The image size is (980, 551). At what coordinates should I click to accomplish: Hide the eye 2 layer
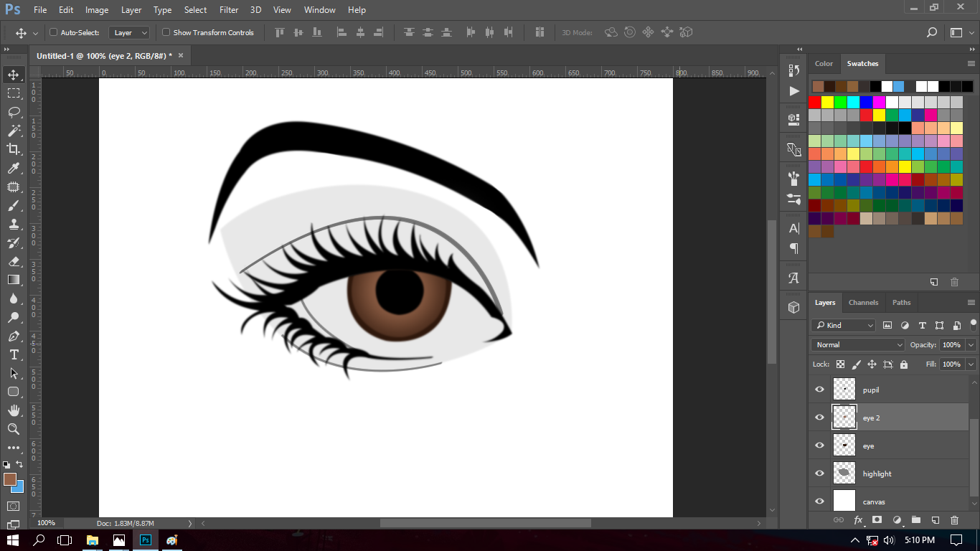pos(819,418)
